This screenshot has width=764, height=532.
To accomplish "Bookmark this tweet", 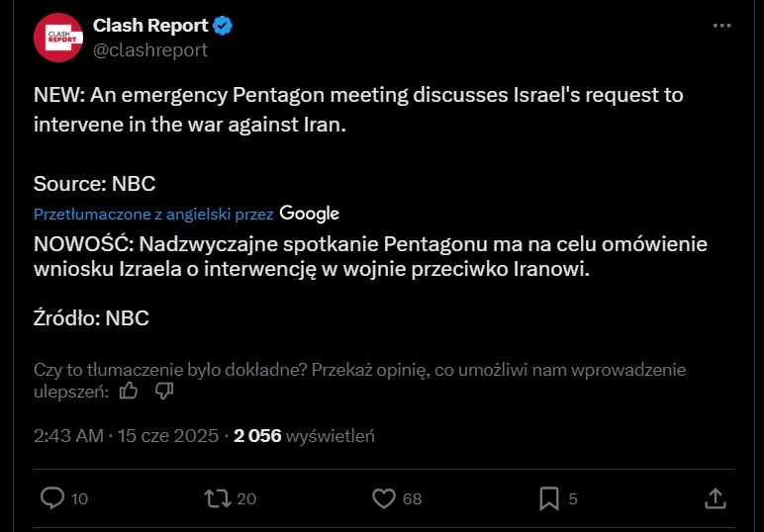I will [549, 498].
